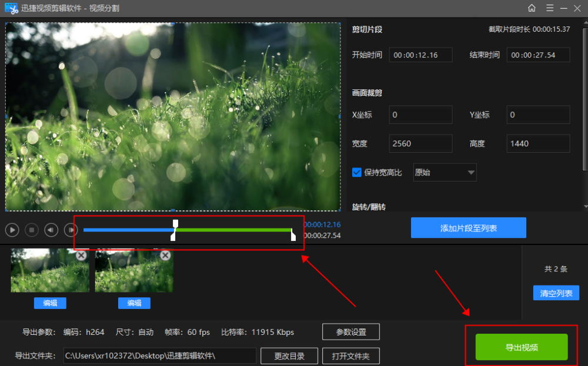The width and height of the screenshot is (588, 366).
Task: Click the export folder path field
Action: [160, 355]
